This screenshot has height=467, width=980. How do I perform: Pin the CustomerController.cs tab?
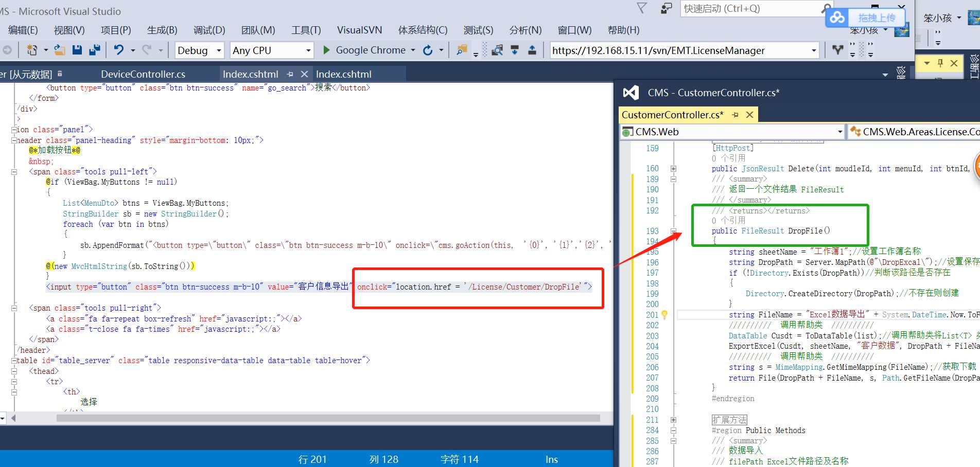735,115
